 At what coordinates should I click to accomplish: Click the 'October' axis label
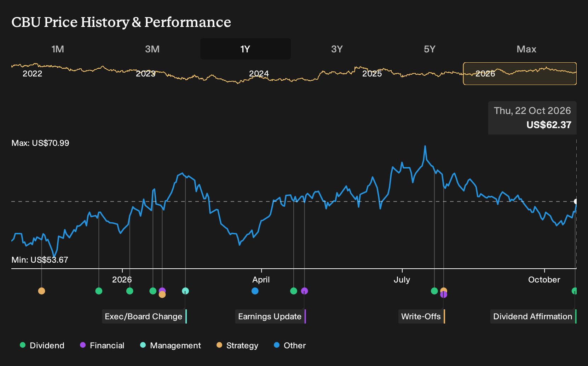click(x=544, y=280)
